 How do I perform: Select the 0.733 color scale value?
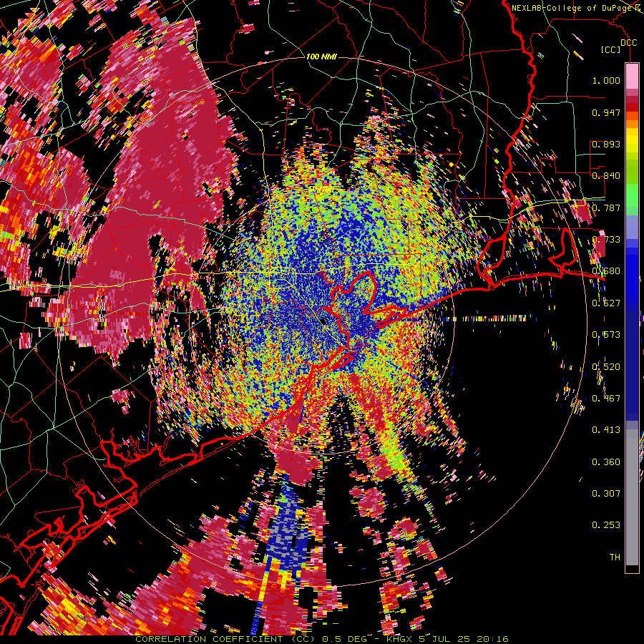606,240
